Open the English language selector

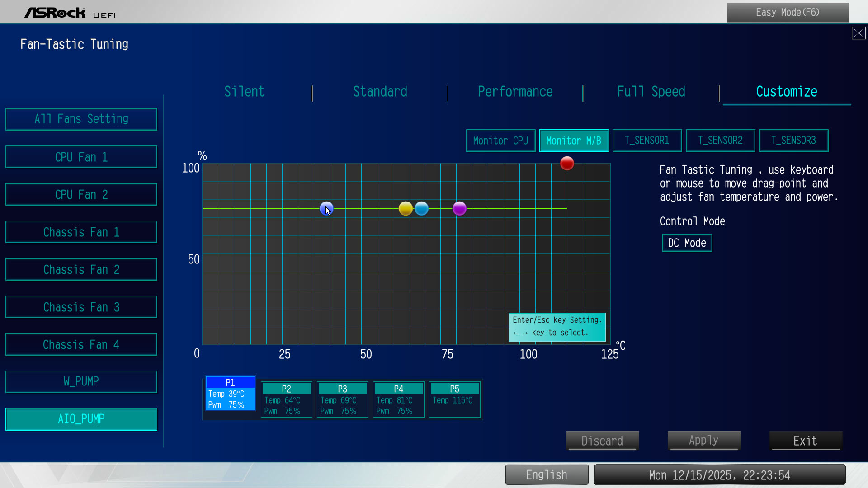tap(547, 475)
